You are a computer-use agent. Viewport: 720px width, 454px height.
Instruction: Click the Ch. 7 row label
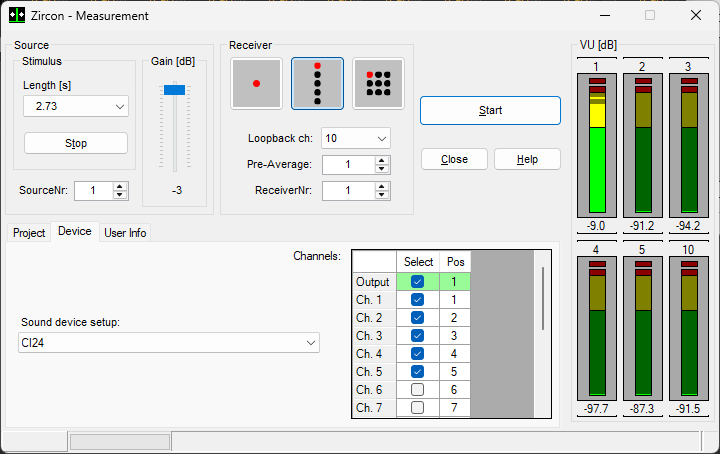[374, 407]
